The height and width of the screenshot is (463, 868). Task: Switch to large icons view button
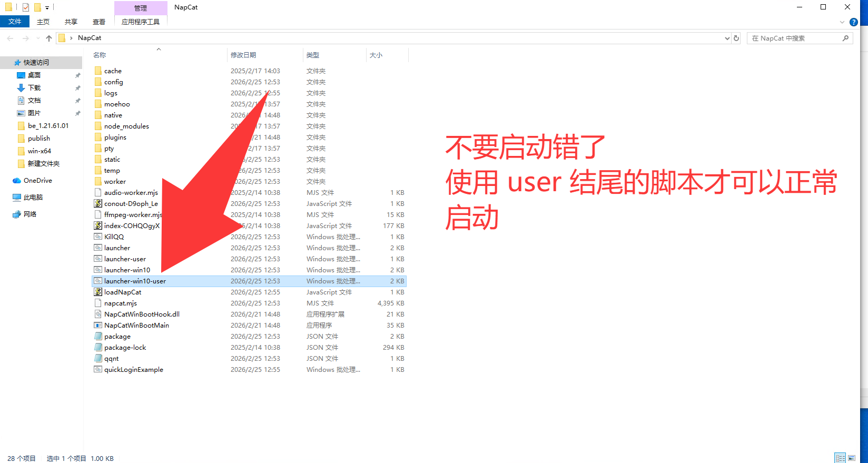(852, 458)
